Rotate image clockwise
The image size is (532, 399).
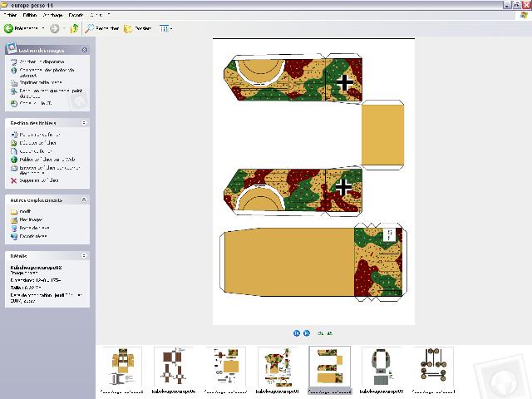tap(320, 333)
